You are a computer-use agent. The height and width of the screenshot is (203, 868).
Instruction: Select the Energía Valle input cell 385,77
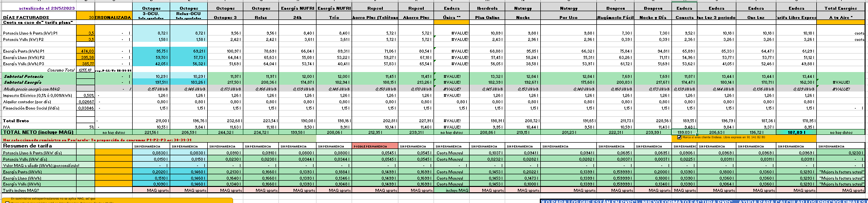(x=86, y=64)
